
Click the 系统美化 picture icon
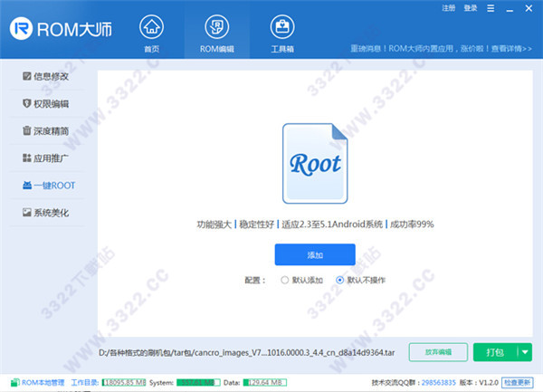click(x=26, y=212)
